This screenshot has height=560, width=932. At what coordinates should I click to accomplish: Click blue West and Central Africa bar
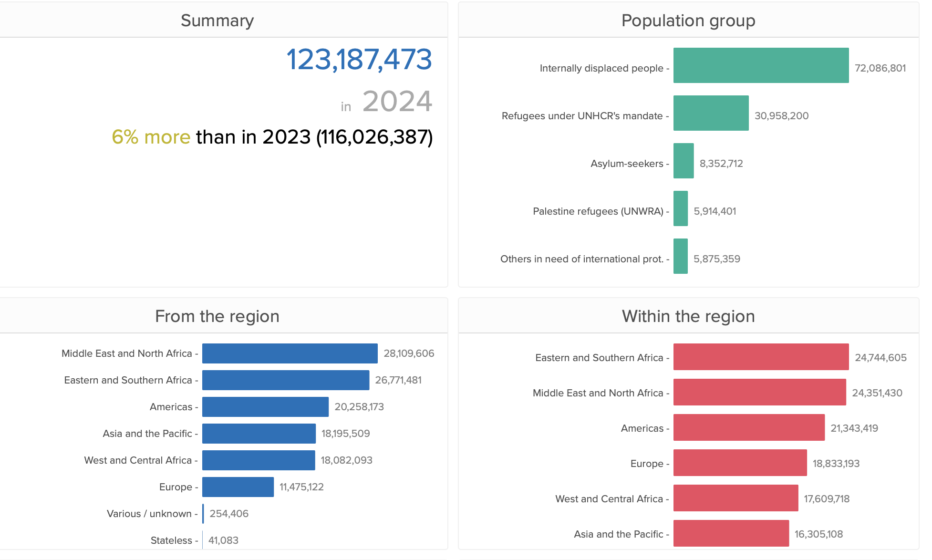(x=258, y=460)
